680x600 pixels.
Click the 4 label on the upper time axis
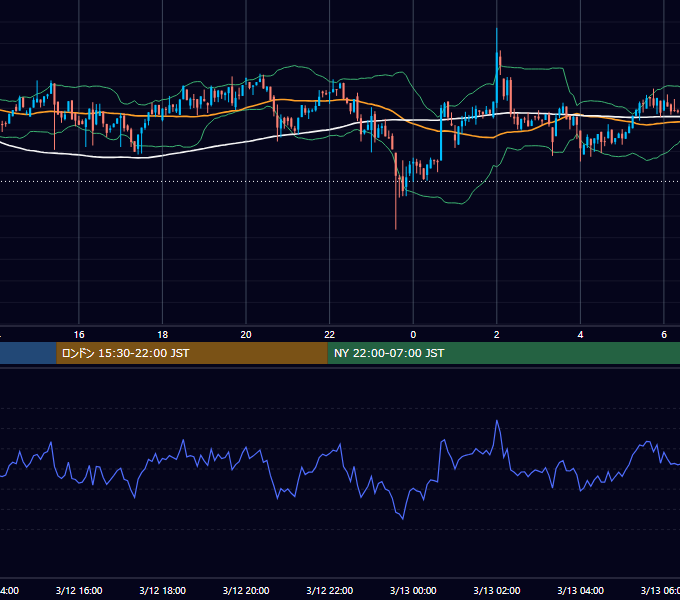580,335
